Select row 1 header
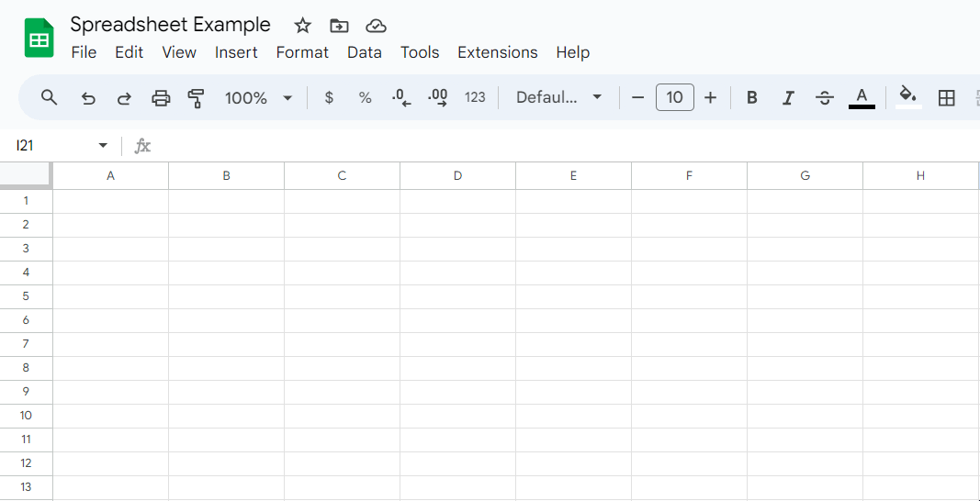 click(x=26, y=201)
